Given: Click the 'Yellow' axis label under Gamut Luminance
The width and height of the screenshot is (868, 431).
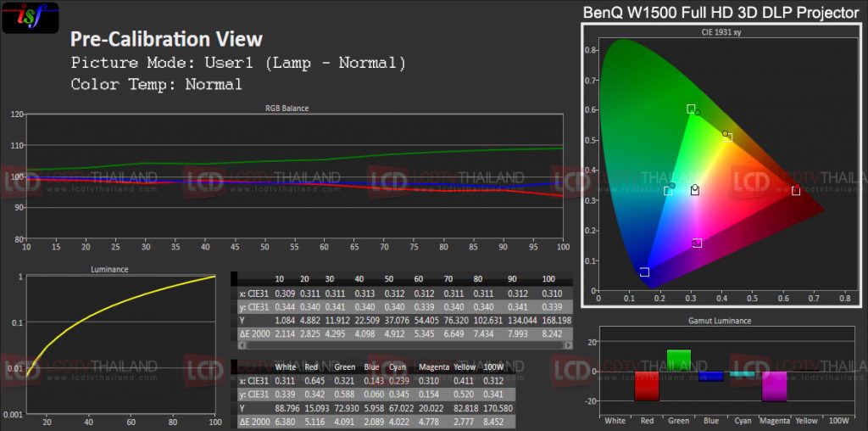Looking at the screenshot, I should [806, 421].
